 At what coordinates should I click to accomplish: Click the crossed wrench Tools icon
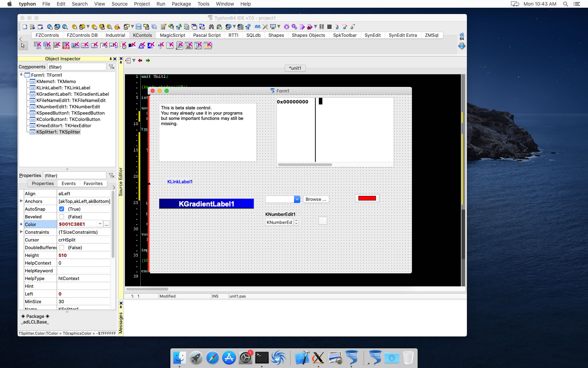[265, 27]
